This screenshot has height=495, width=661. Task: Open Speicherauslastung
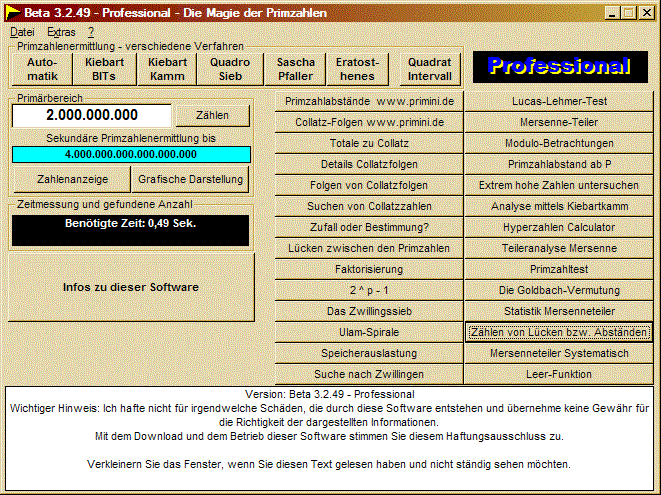click(x=369, y=353)
